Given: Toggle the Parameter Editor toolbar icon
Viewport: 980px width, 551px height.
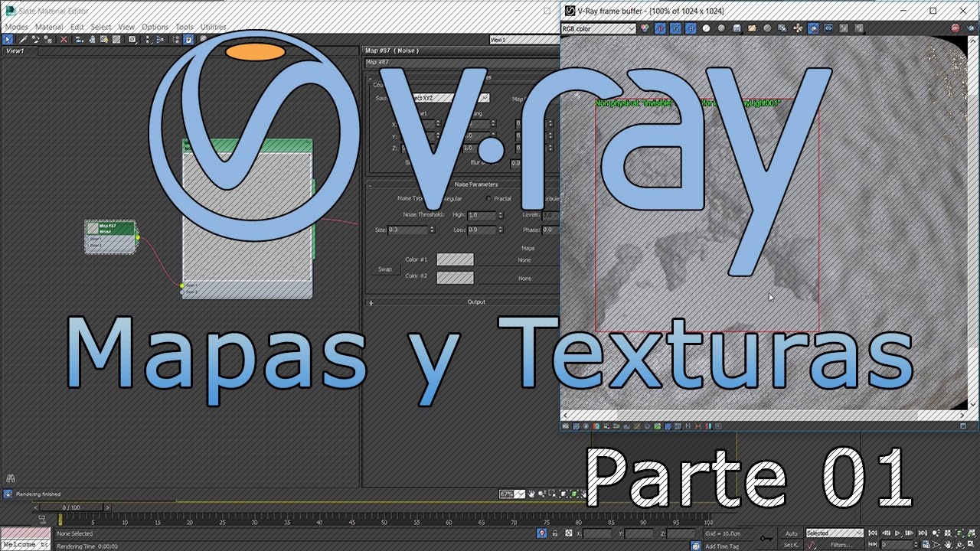Looking at the screenshot, I should [x=188, y=39].
